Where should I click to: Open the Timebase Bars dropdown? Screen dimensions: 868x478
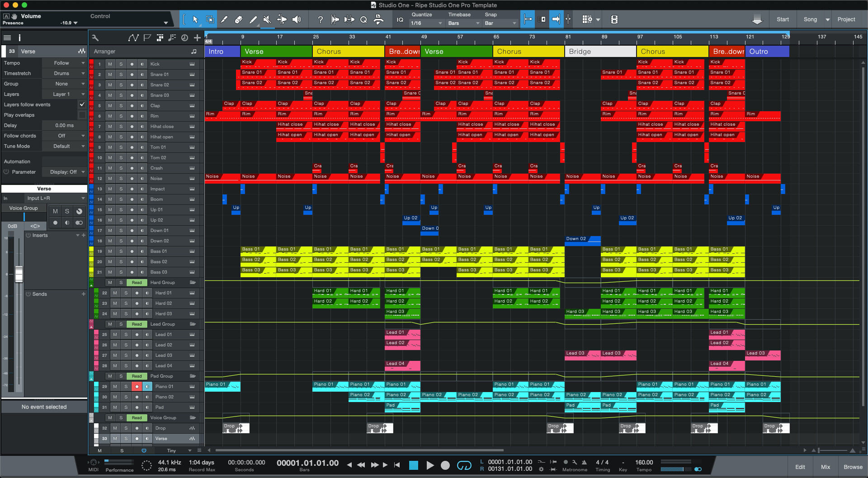(464, 23)
